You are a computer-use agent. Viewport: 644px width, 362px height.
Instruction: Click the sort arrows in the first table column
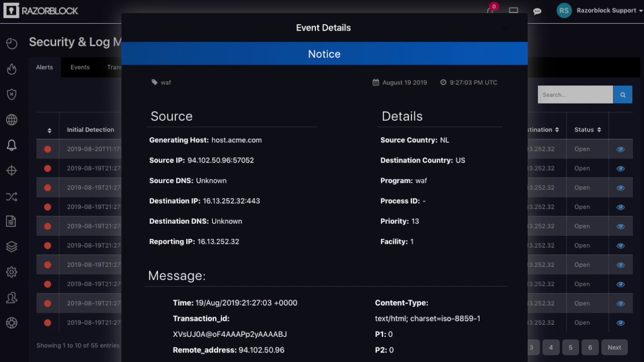coord(49,130)
